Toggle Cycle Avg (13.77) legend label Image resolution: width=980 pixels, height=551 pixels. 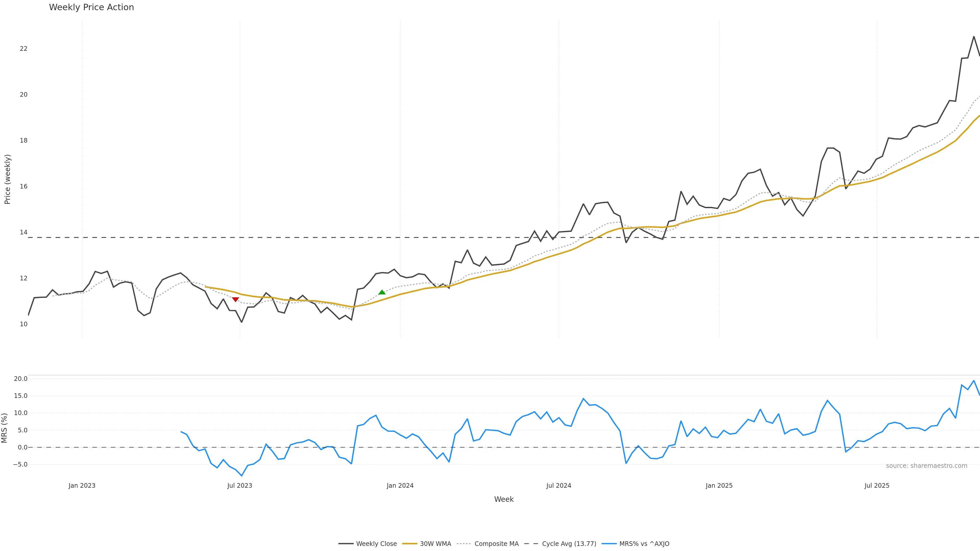click(569, 544)
